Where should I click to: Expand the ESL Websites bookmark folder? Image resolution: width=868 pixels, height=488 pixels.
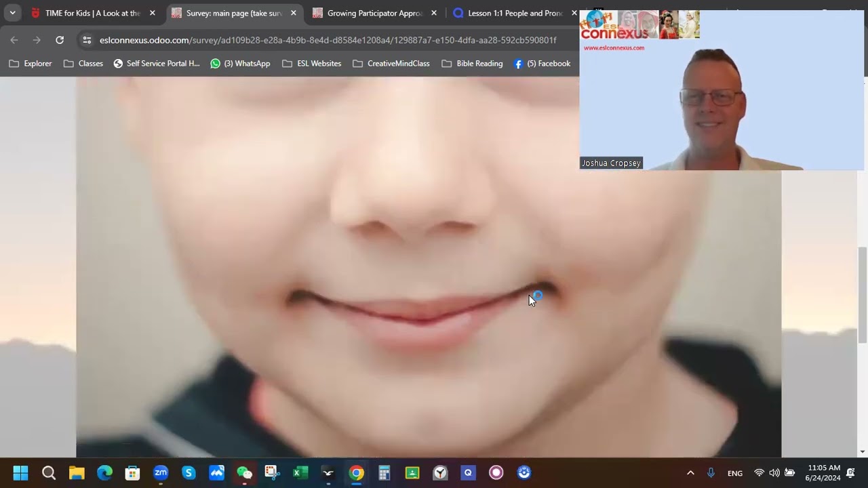[311, 64]
